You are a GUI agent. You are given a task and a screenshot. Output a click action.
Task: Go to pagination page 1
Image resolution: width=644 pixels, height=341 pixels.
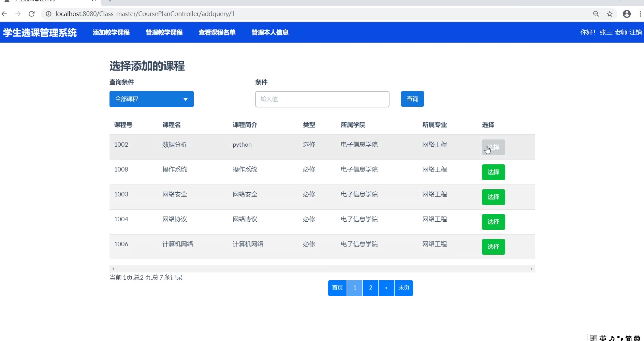click(x=355, y=288)
